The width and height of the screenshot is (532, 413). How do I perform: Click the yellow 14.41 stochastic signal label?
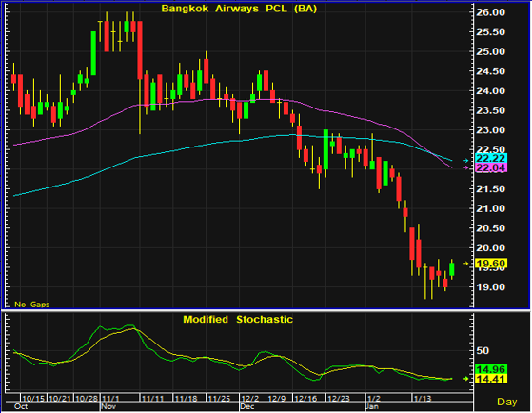tap(491, 379)
